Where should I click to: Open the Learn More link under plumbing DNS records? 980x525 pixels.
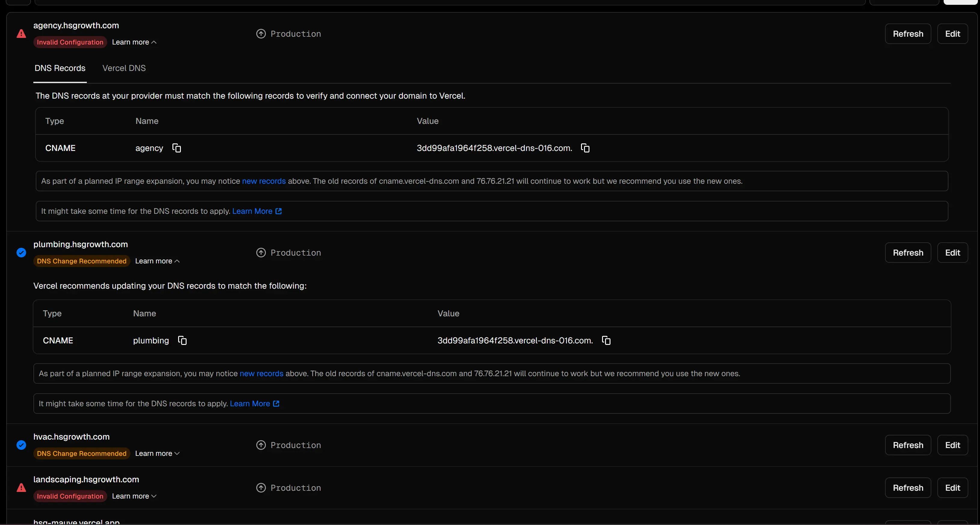click(254, 404)
